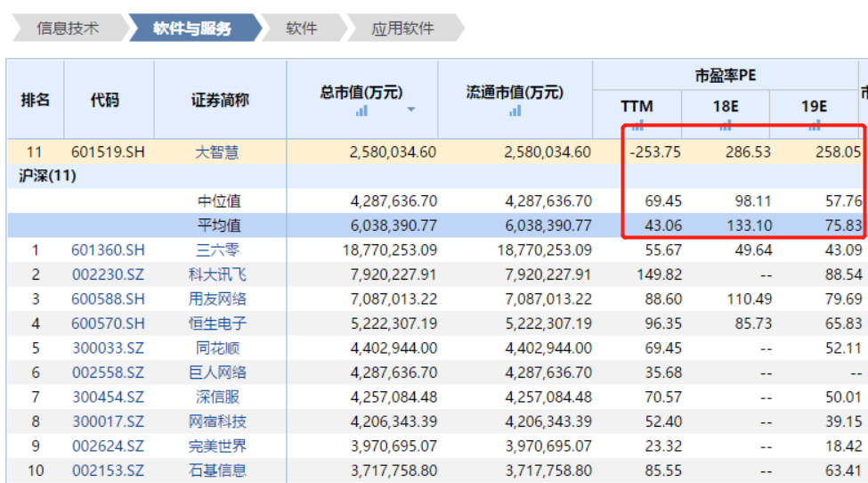Viewport: 868px width, 483px height.
Task: Click the 市盈率PE header group
Action: pyautogui.click(x=725, y=76)
